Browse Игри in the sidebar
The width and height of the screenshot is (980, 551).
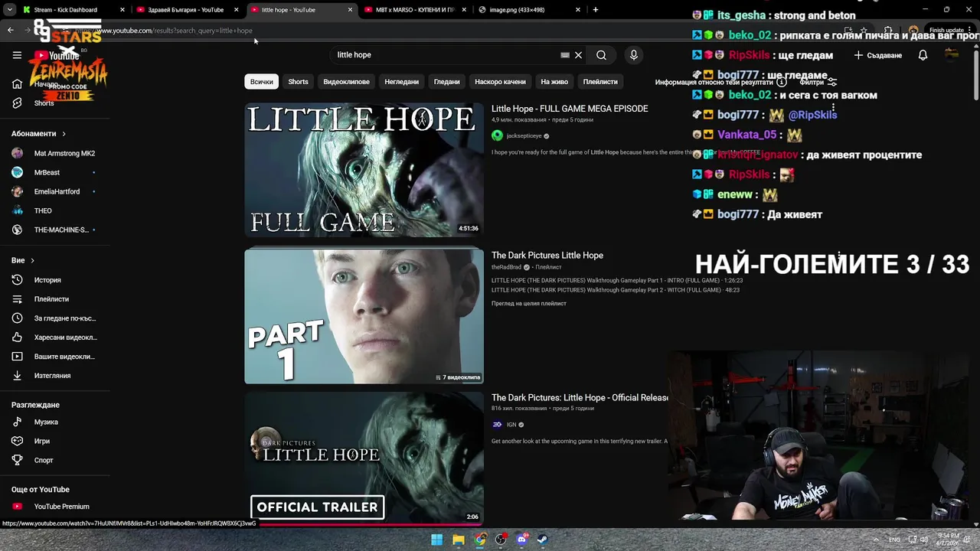click(x=42, y=442)
